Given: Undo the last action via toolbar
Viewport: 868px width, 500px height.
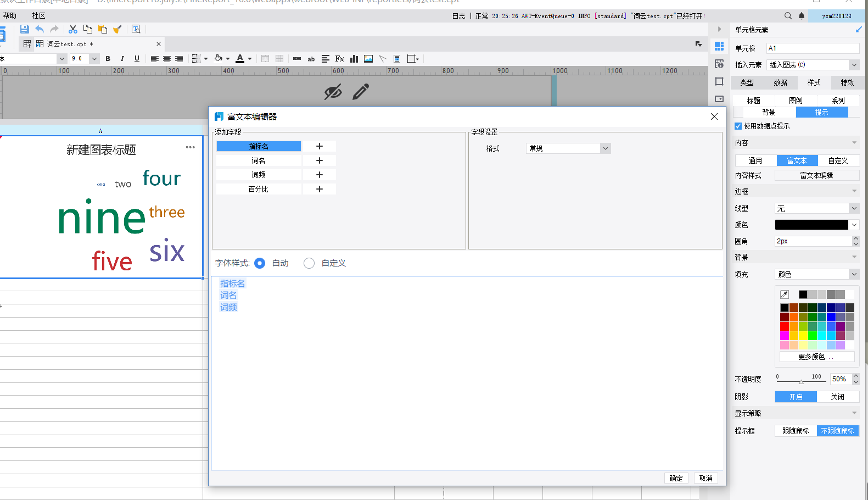Looking at the screenshot, I should coord(40,29).
